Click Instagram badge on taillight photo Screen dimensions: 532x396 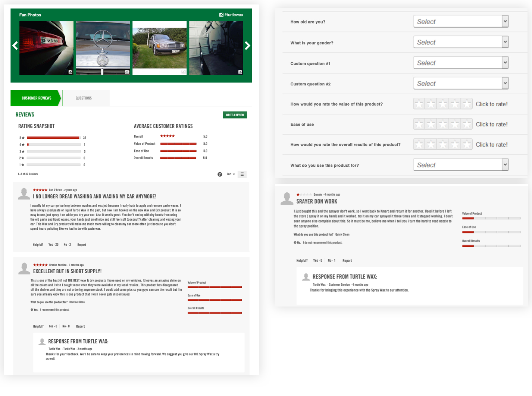tap(70, 72)
